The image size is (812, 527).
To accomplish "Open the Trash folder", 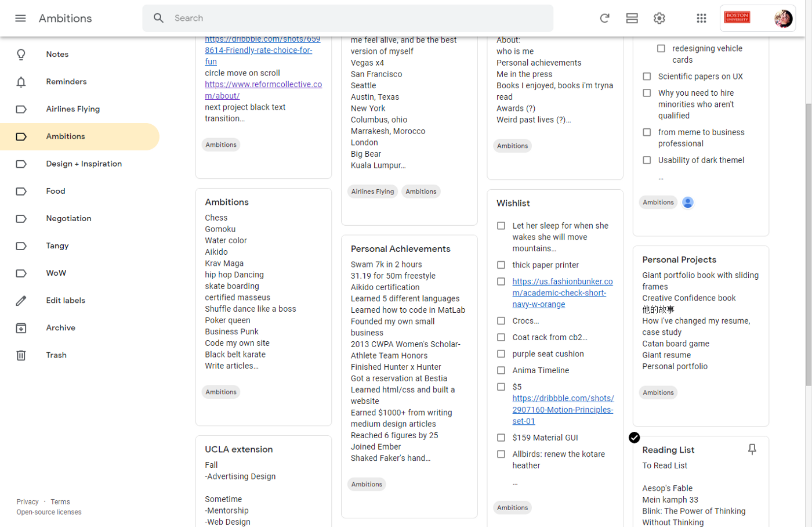I will click(56, 355).
